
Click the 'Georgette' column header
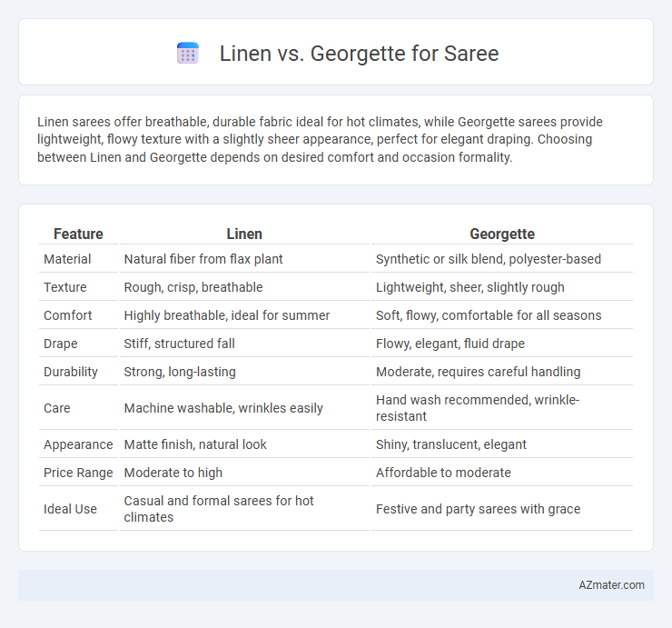click(x=502, y=234)
